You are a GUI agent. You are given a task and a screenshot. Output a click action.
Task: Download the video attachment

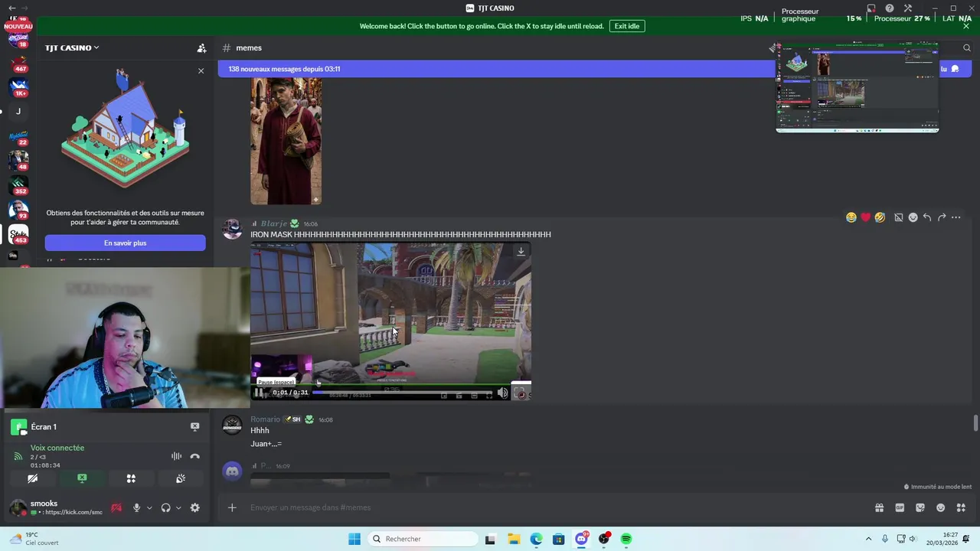click(521, 252)
